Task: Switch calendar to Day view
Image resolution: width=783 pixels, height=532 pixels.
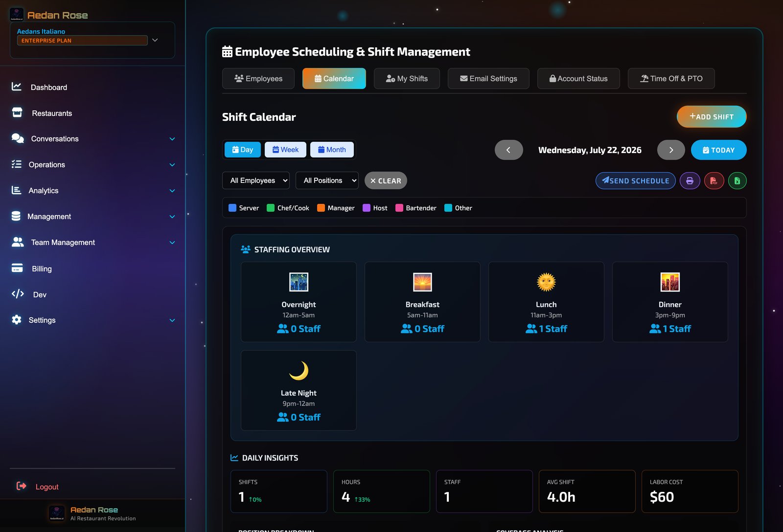Action: pyautogui.click(x=243, y=150)
